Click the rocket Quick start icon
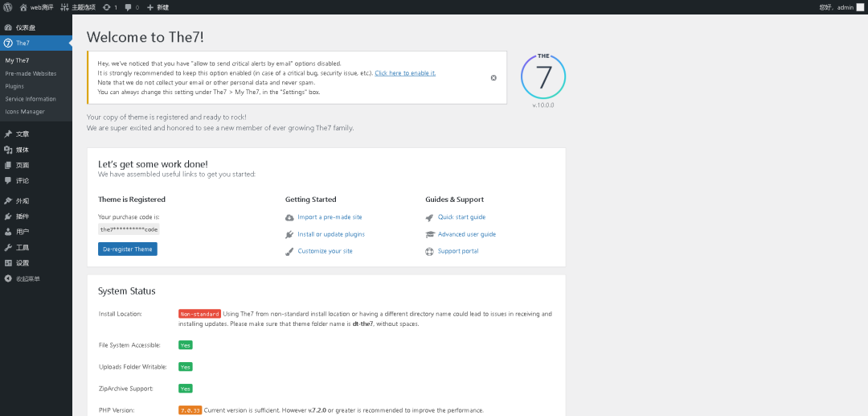 [x=429, y=218]
